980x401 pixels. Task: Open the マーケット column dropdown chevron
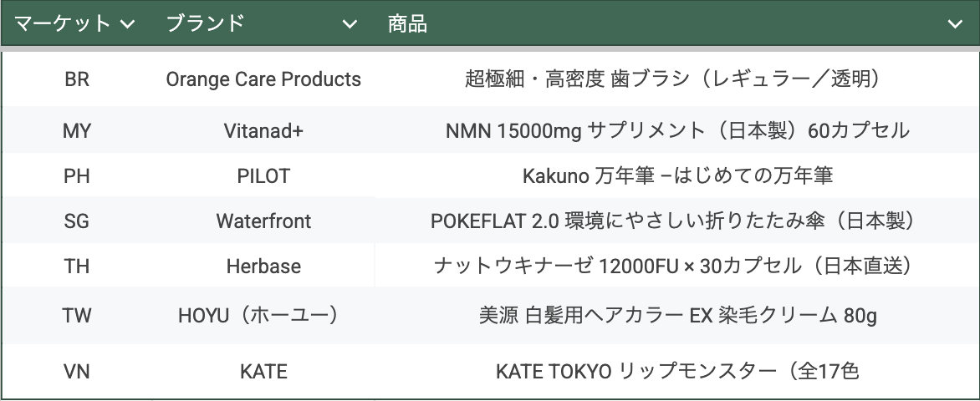[x=128, y=24]
